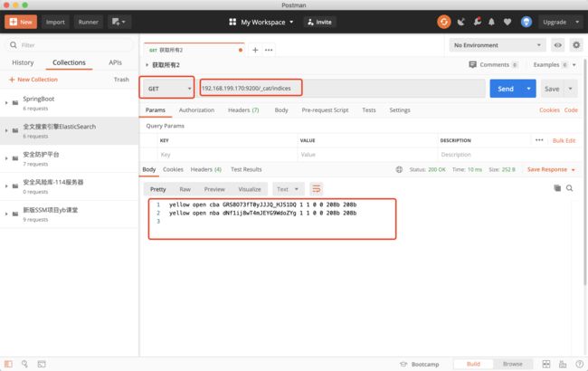The image size is (588, 371).
Task: Expand the ElasticSearch collection
Action: tap(6, 130)
